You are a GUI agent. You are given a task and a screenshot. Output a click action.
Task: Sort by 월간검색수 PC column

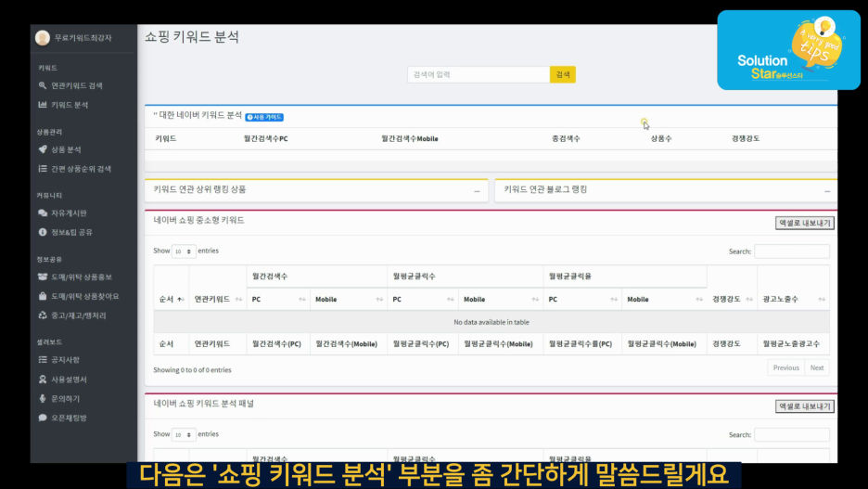[278, 299]
